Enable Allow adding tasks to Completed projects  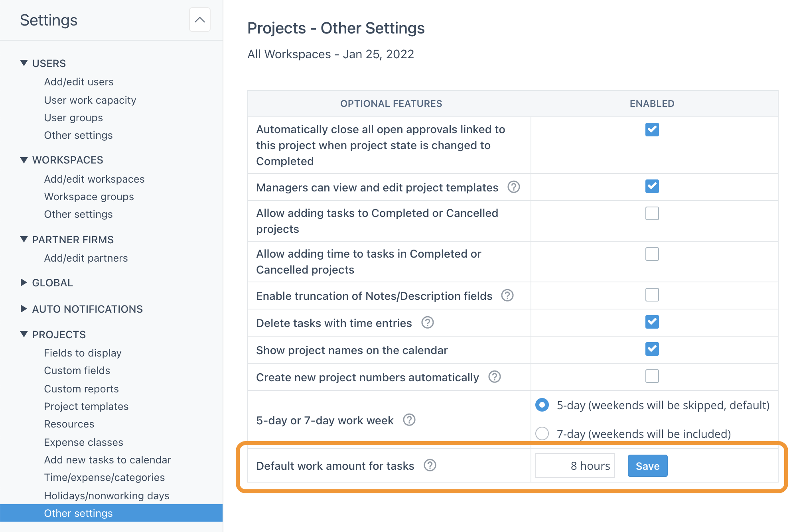point(652,213)
